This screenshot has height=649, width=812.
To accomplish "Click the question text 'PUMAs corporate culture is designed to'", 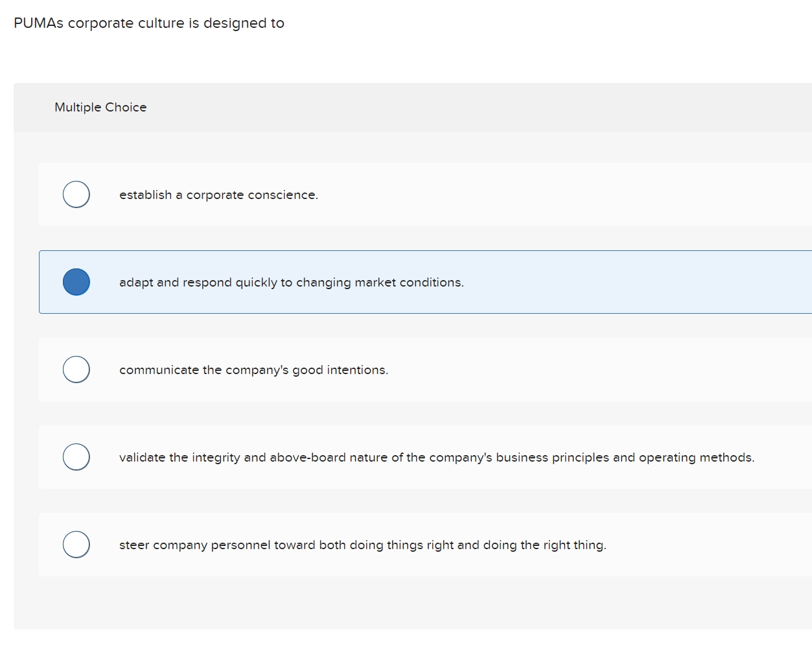I will 149,23.
